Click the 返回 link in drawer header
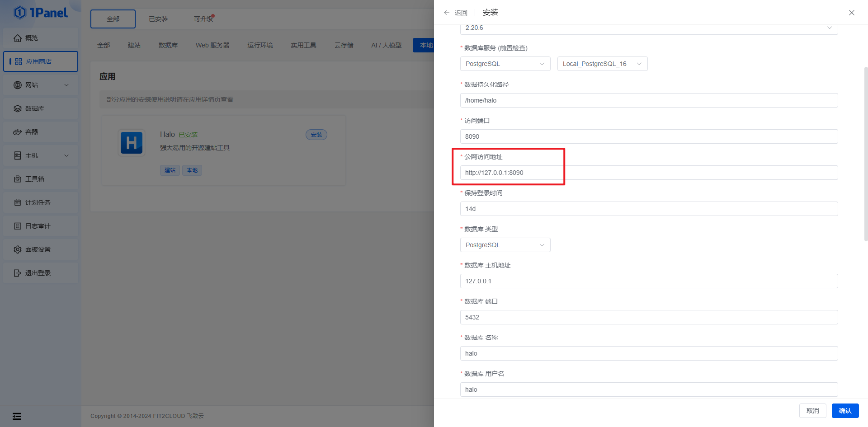The width and height of the screenshot is (868, 427). [461, 13]
